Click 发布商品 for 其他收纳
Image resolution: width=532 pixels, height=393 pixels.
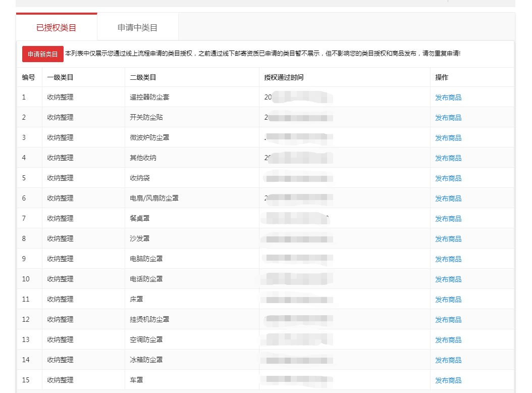tap(448, 158)
